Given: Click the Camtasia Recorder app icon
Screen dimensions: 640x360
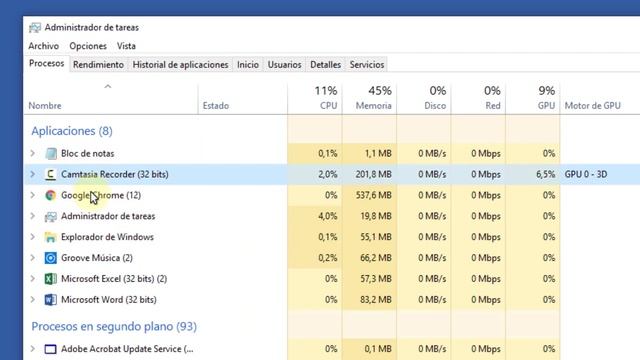Looking at the screenshot, I should click(51, 174).
